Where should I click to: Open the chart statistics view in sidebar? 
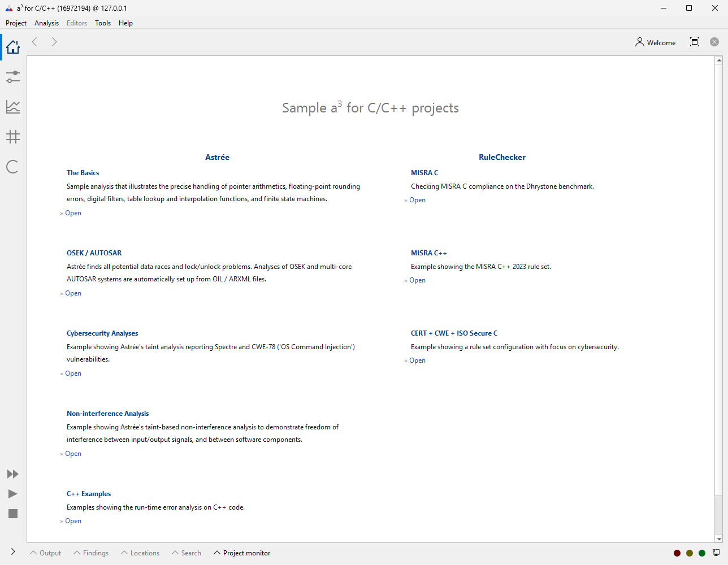coord(13,107)
